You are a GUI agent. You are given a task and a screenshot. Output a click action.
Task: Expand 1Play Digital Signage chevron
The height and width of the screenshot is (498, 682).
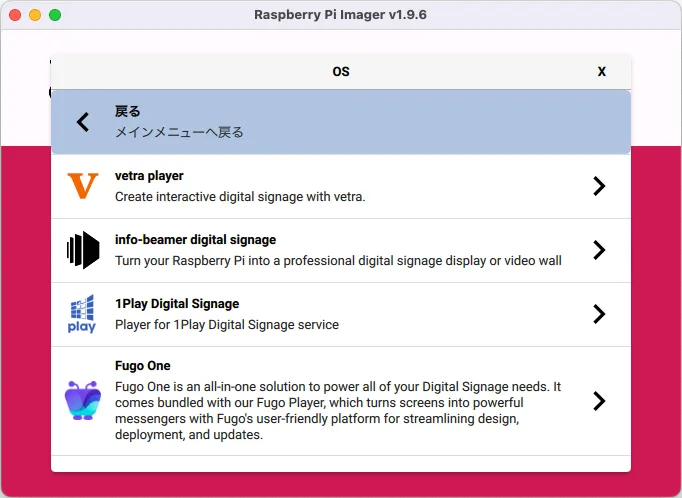599,314
